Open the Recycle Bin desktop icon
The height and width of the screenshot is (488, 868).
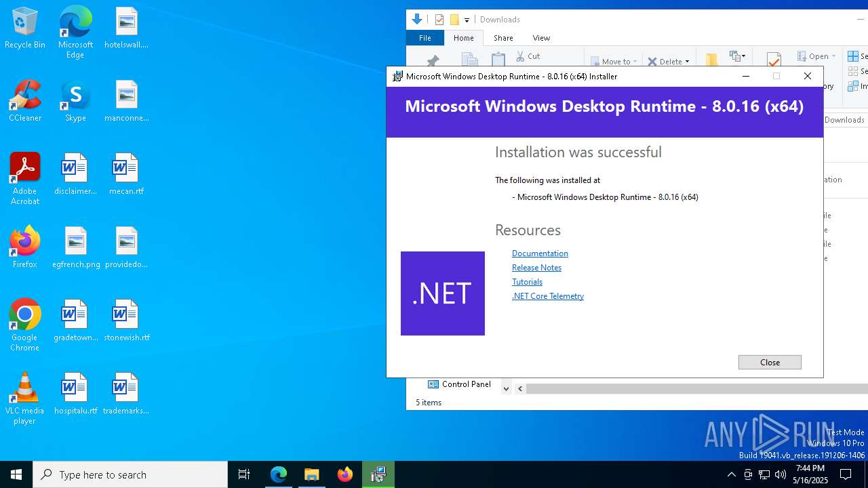point(25,28)
